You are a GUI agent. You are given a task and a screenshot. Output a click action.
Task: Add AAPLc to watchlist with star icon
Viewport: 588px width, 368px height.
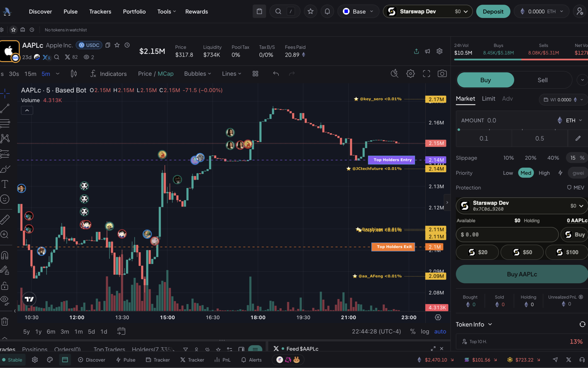coord(117,45)
